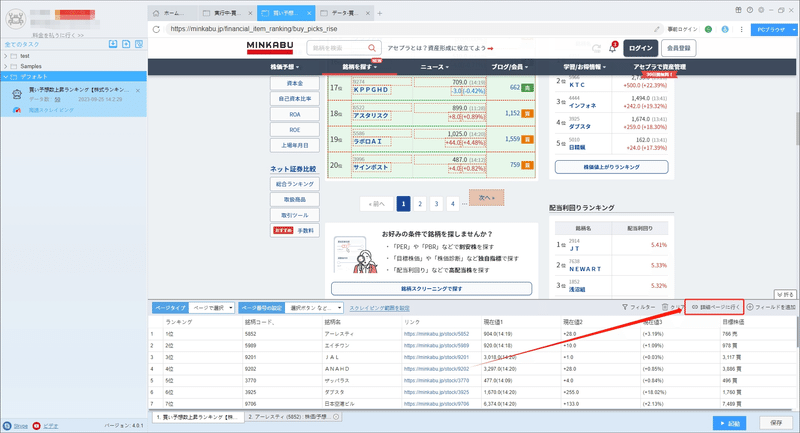The height and width of the screenshot is (433, 800).
Task: Click the 保存 save button
Action: [776, 423]
